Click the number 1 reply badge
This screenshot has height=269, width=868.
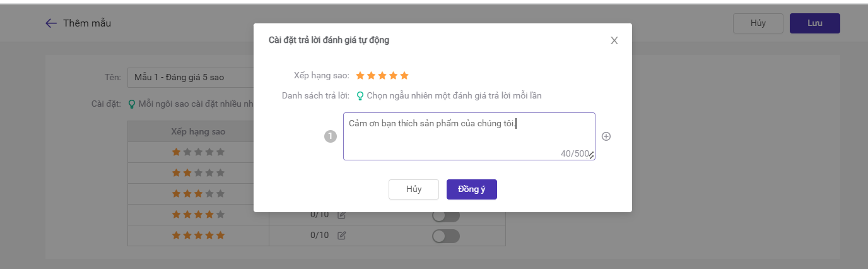(330, 136)
